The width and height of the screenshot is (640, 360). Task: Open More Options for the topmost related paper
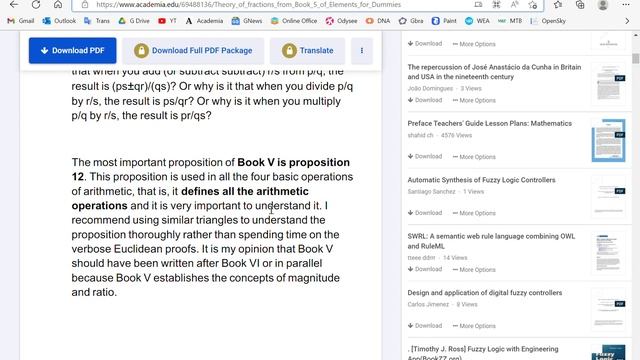click(474, 44)
